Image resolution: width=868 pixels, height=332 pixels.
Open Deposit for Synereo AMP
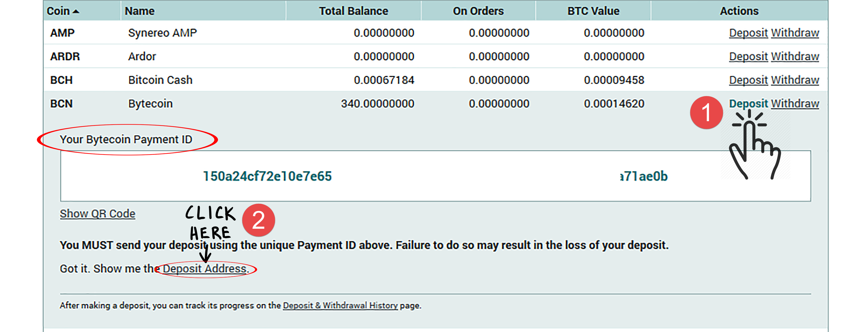coord(748,33)
